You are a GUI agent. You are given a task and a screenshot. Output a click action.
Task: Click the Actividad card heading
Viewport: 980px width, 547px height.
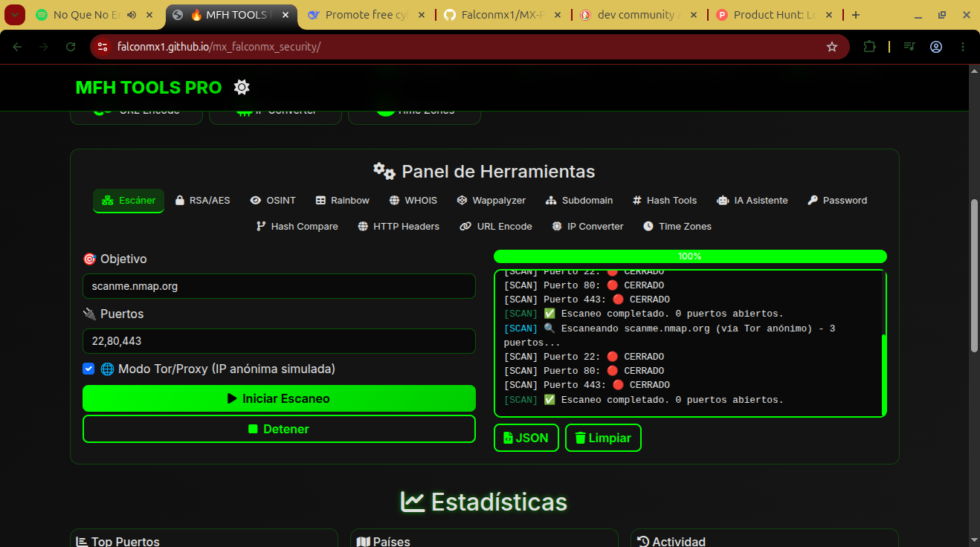point(671,542)
